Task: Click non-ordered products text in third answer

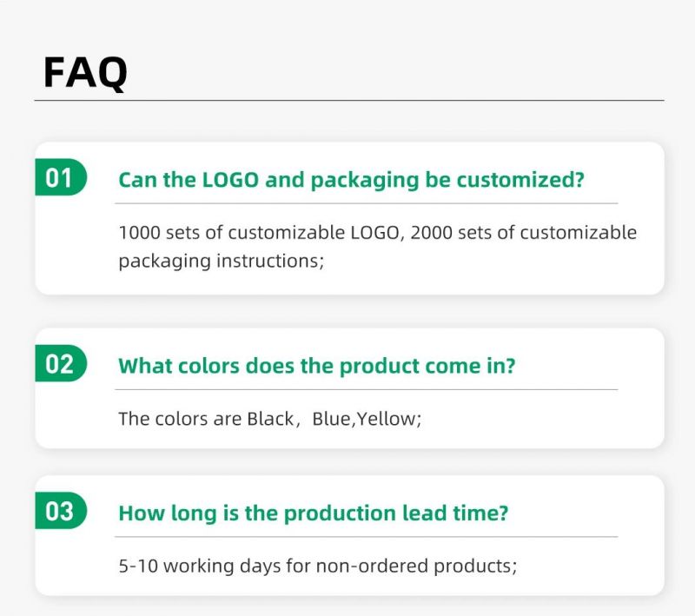Action: pos(416,566)
